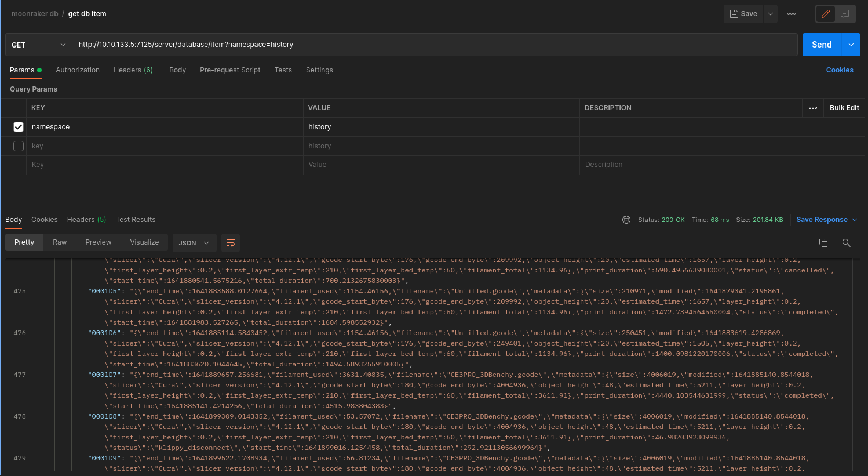Uncheck the namespace query parameter
This screenshot has width=868, height=476.
point(18,126)
